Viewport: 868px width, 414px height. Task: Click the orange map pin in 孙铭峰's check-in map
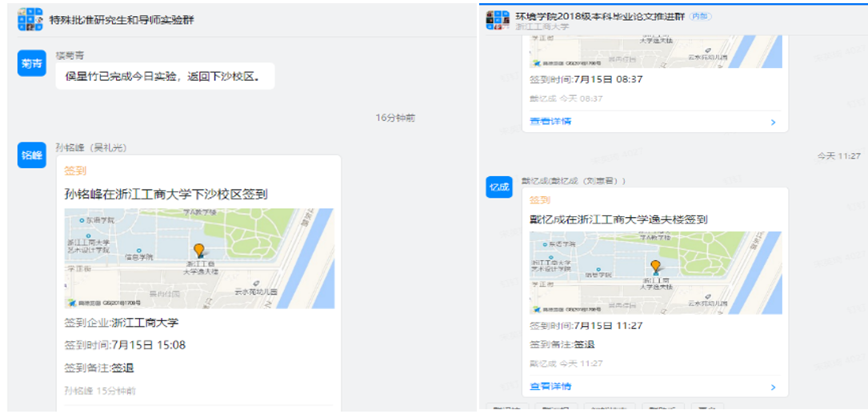point(198,251)
